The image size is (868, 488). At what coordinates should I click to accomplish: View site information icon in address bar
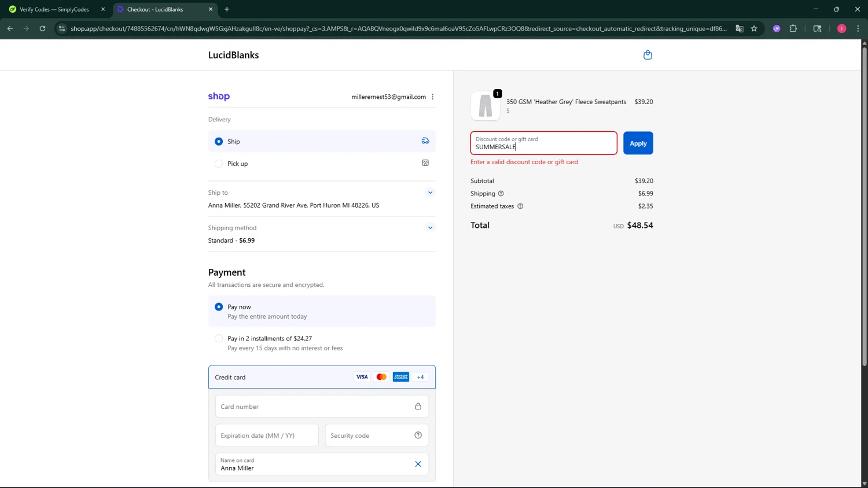(x=62, y=28)
